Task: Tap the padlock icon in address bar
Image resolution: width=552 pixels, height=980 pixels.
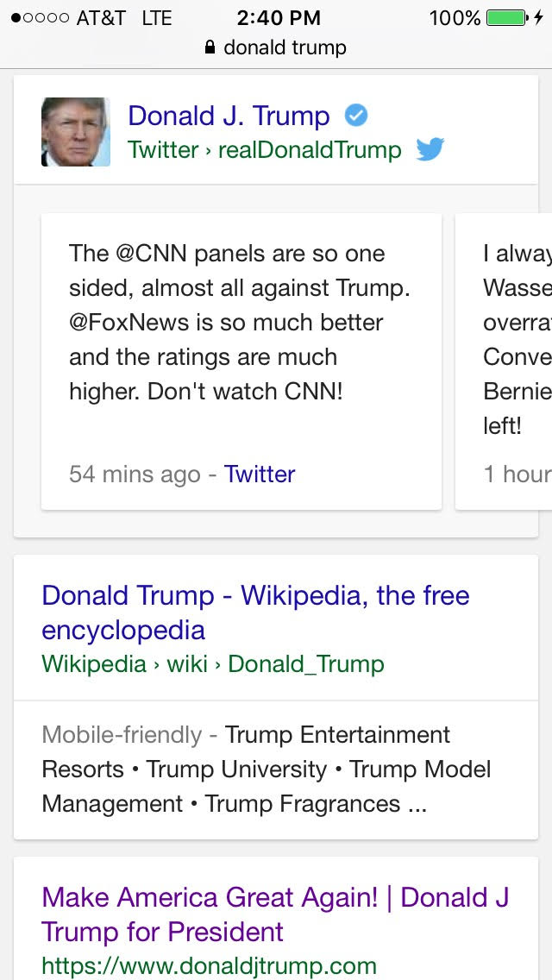Action: pyautogui.click(x=210, y=47)
